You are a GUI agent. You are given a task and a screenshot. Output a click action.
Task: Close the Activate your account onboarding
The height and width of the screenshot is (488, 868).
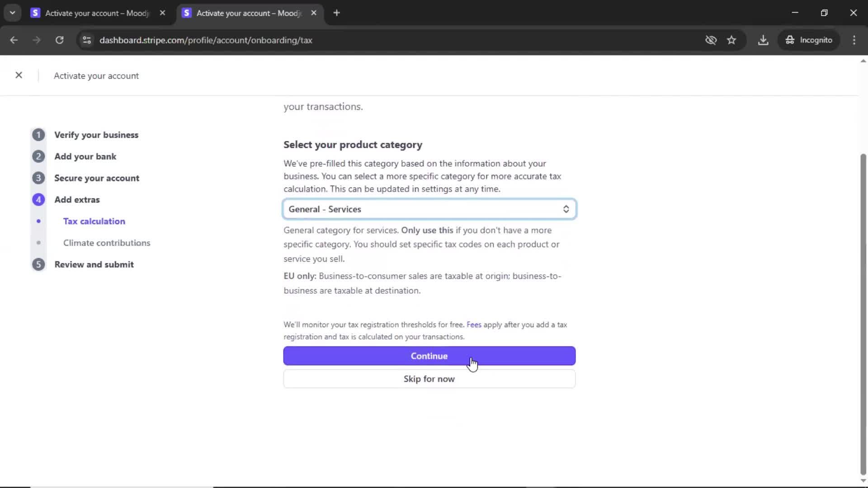(x=19, y=75)
